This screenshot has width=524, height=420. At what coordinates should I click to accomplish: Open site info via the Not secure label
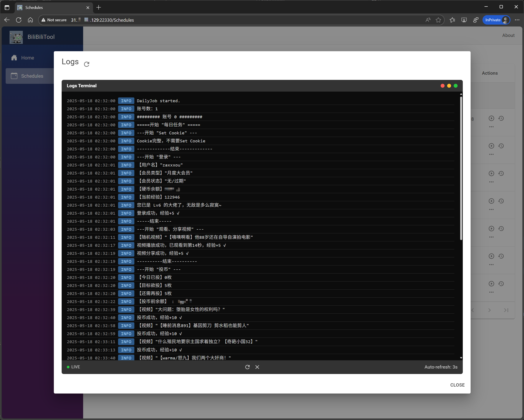pos(54,20)
